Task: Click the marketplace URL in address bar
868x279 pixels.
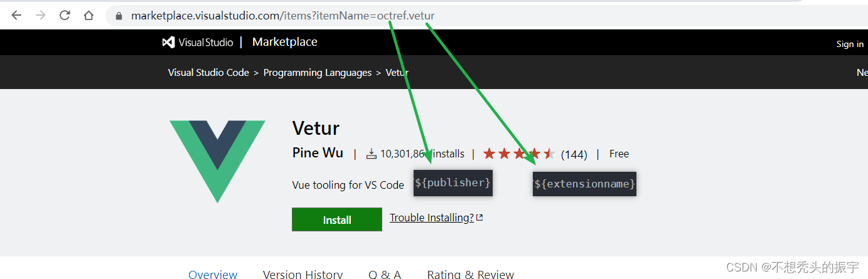Action: tap(282, 16)
